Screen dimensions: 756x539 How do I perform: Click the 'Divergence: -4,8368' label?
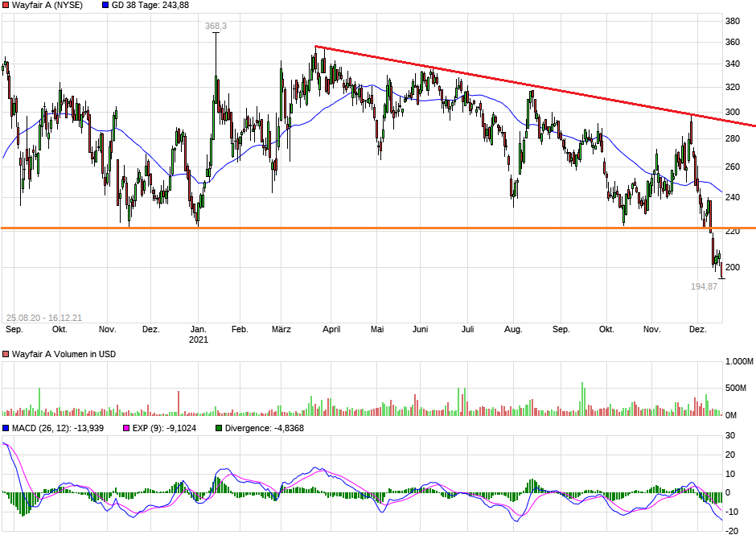coord(265,428)
